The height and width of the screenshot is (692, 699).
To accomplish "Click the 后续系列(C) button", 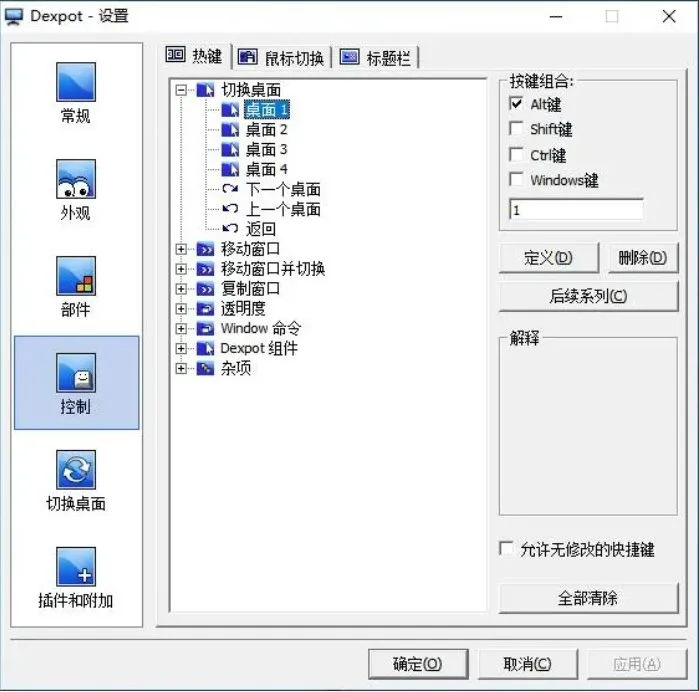I will 588,296.
